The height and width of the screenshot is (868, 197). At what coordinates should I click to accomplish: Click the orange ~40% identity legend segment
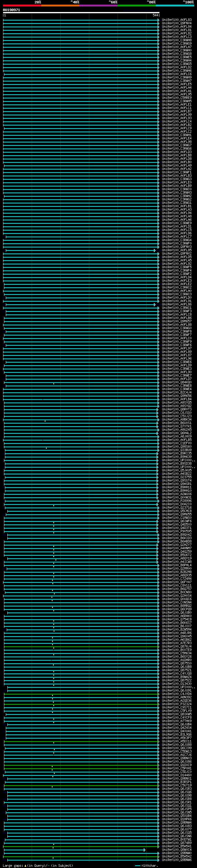click(x=61, y=6)
